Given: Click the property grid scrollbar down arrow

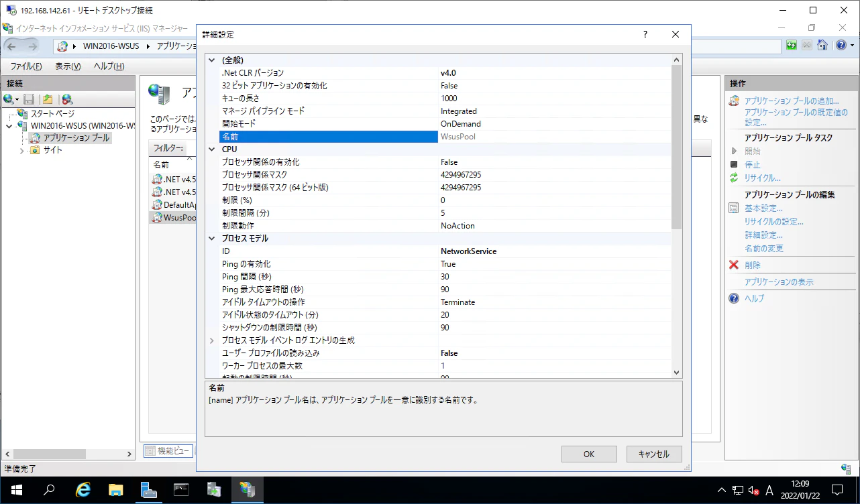Looking at the screenshot, I should coord(676,373).
